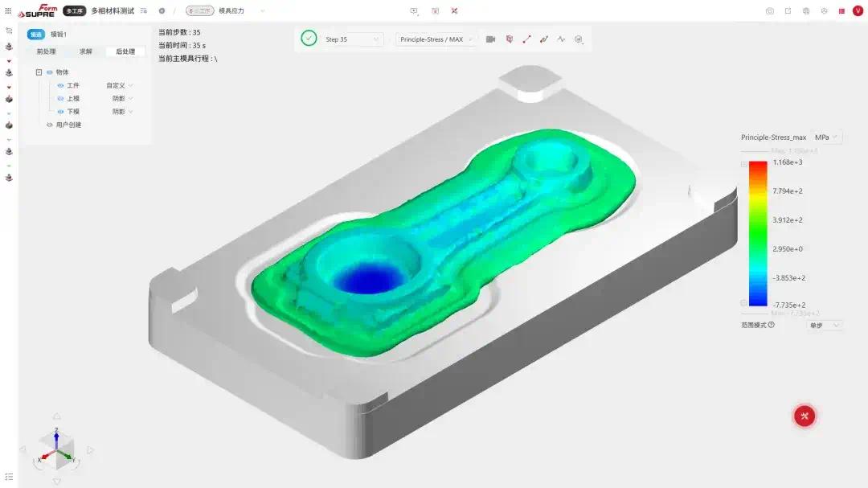Open the list icon beside 多相材料测试
868x488 pixels.
tap(144, 11)
